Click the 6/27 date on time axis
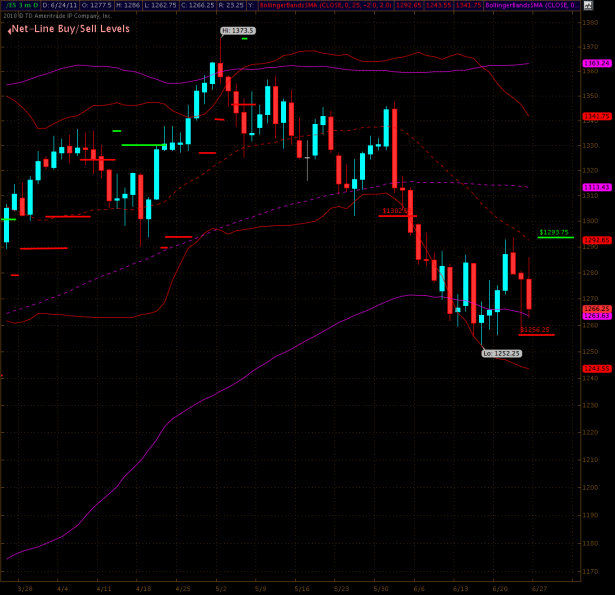 tap(538, 589)
